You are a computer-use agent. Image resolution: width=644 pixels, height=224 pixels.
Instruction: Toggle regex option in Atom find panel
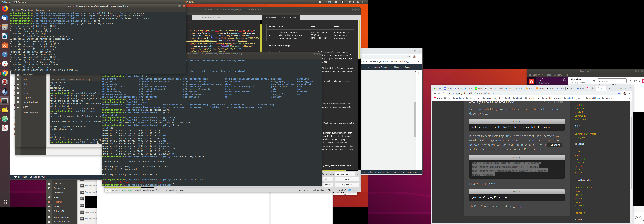[338, 174]
